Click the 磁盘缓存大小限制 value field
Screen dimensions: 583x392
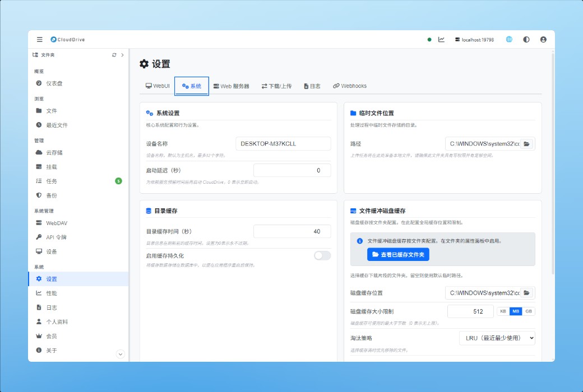[x=470, y=311]
